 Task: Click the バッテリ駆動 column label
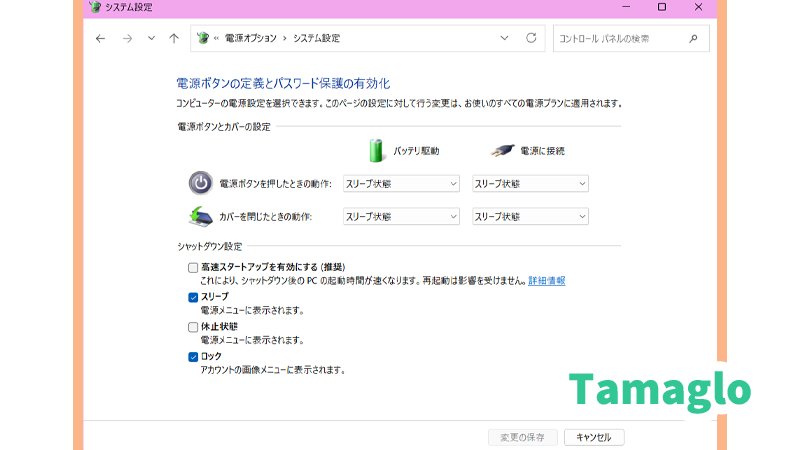click(x=416, y=151)
